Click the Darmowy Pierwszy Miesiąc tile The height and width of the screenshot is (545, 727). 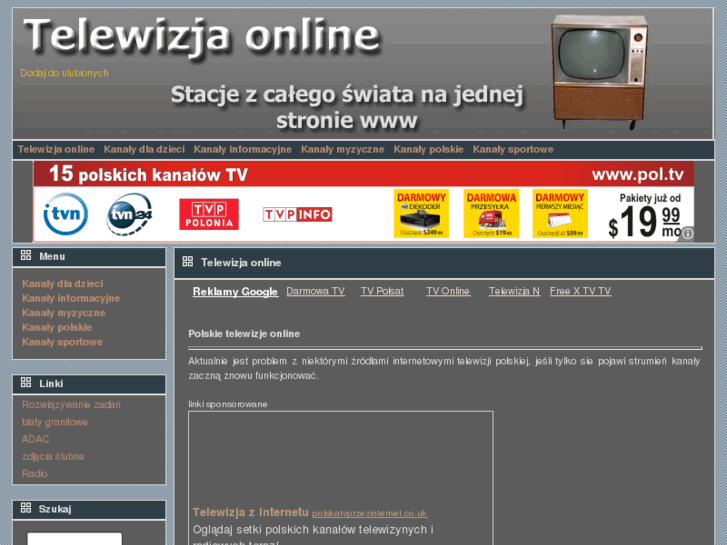point(560,213)
